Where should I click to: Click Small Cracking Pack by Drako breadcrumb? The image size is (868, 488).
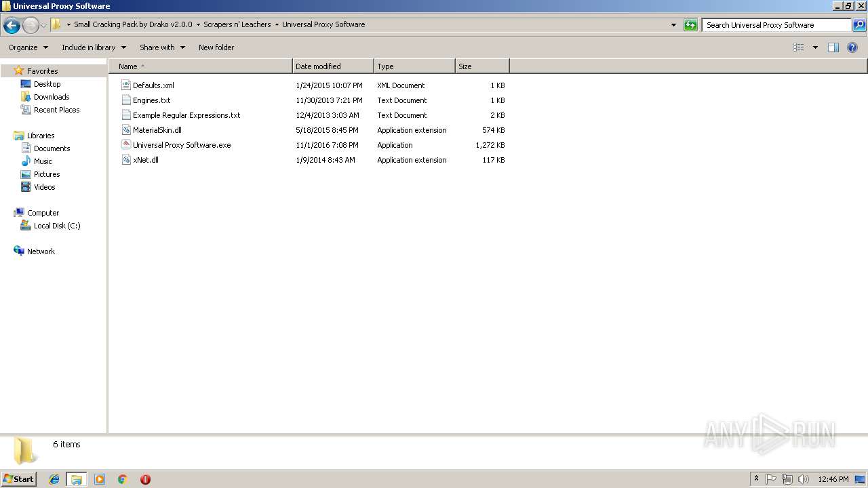133,24
